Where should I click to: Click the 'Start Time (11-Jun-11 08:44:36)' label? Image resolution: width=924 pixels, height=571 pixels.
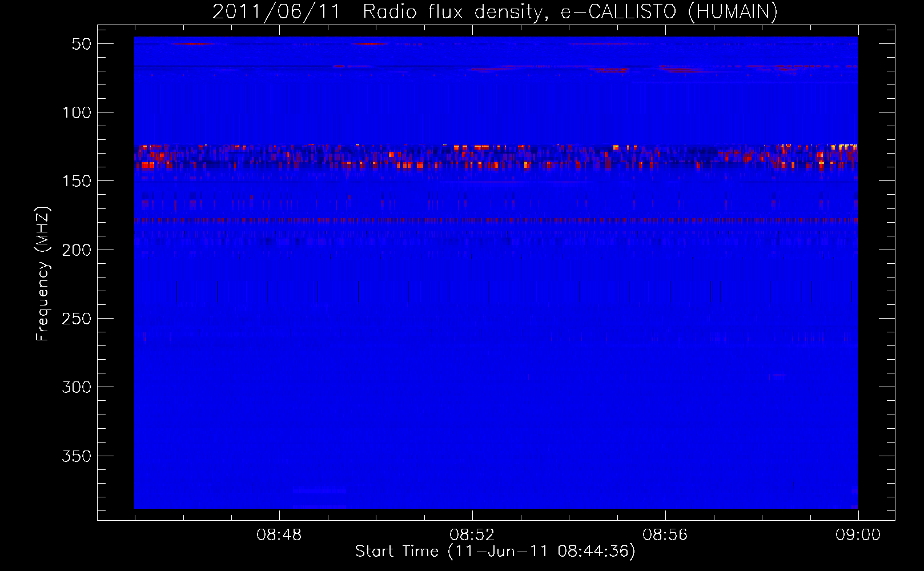495,552
